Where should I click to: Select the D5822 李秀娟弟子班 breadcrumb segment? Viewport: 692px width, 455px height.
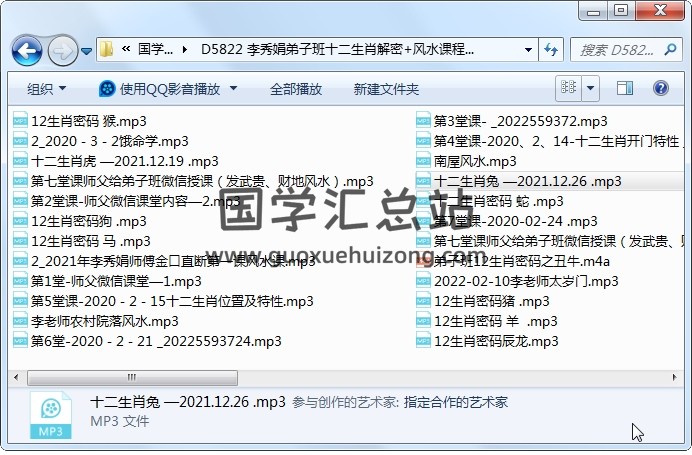(338, 49)
